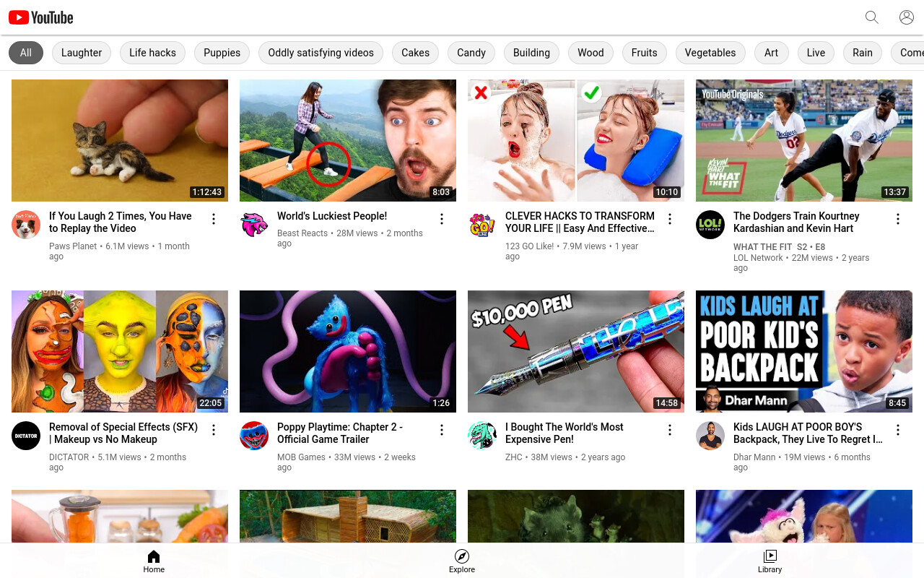Open the search magnifier icon
The width and height of the screenshot is (924, 578).
click(872, 17)
